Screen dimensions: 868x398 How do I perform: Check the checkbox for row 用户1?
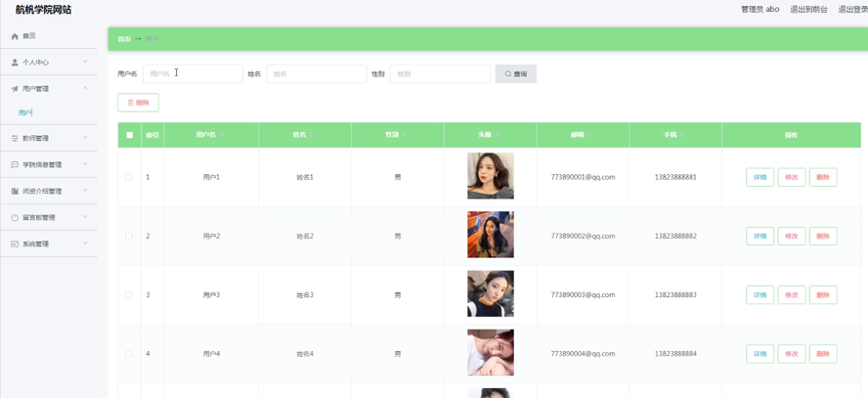(129, 177)
